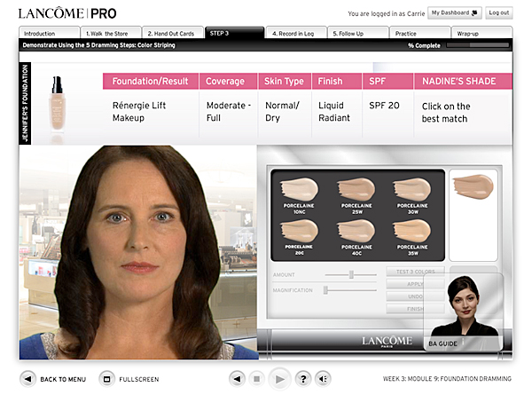The width and height of the screenshot is (532, 395).
Task: Choose the Porcelaine 35W foundation swatch
Action: point(412,232)
